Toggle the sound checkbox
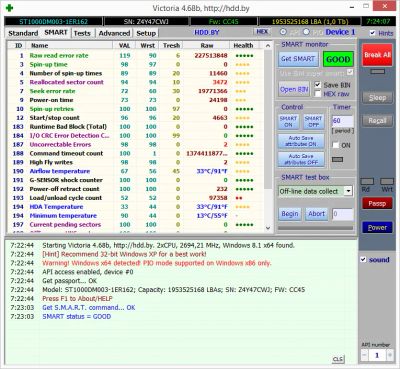400x369 pixels. [x=363, y=259]
